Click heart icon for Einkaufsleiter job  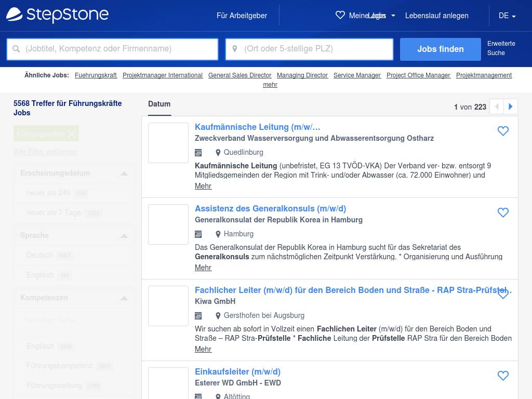click(503, 376)
